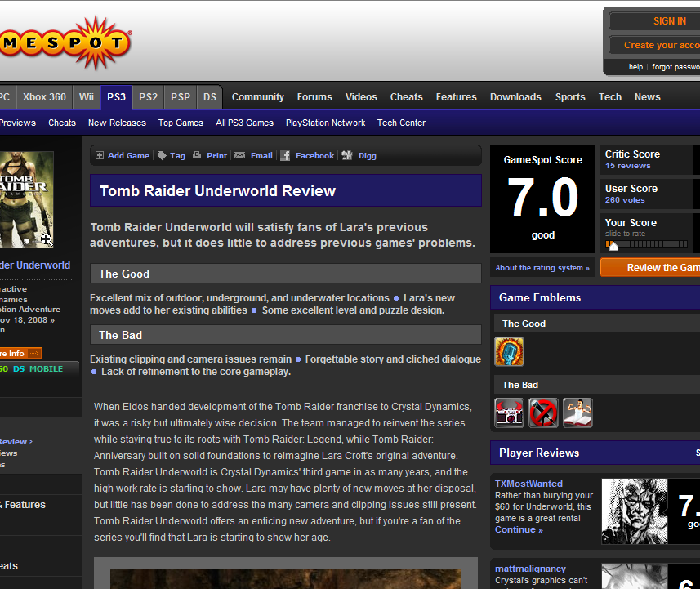
Task: Open mattmalignancy's avatar image
Action: [x=635, y=576]
